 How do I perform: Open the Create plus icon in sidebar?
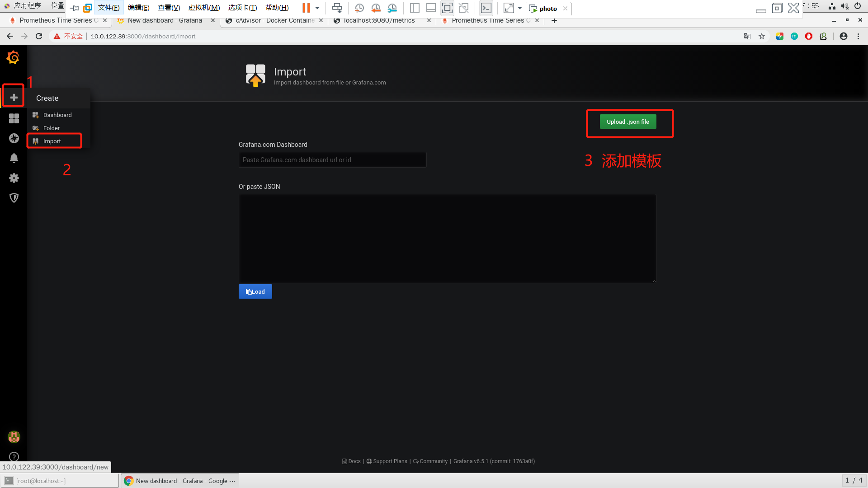[14, 97]
